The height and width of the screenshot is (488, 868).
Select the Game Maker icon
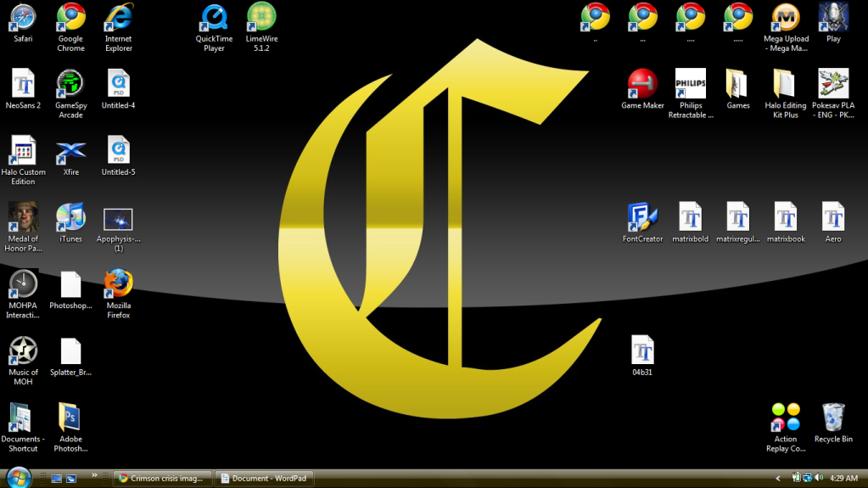[x=642, y=84]
